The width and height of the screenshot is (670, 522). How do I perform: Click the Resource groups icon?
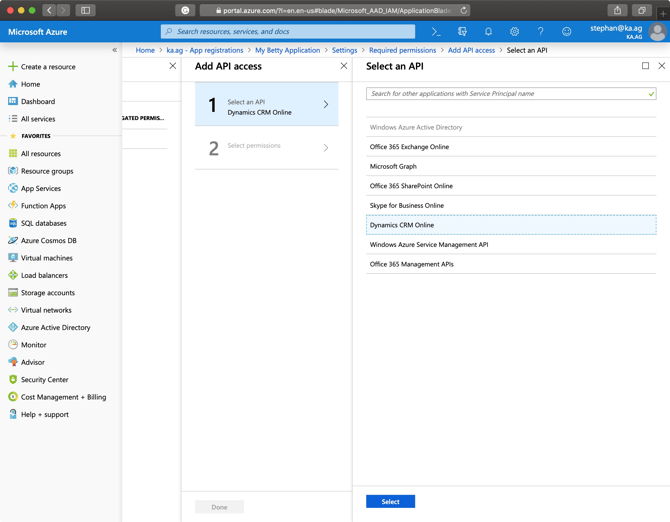click(13, 171)
